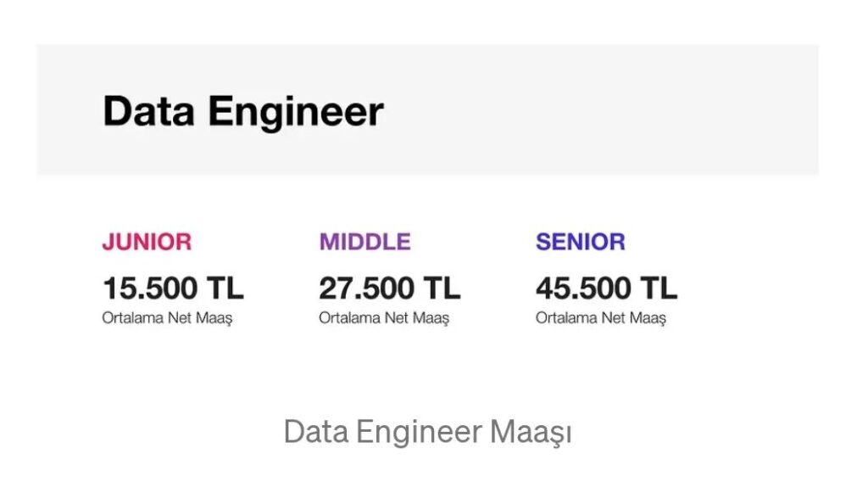Select the pink JUNIOR level label

pyautogui.click(x=147, y=242)
